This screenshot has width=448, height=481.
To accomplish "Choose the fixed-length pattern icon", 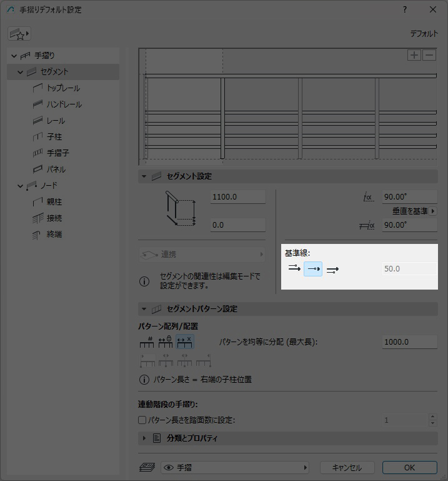I will (x=166, y=342).
